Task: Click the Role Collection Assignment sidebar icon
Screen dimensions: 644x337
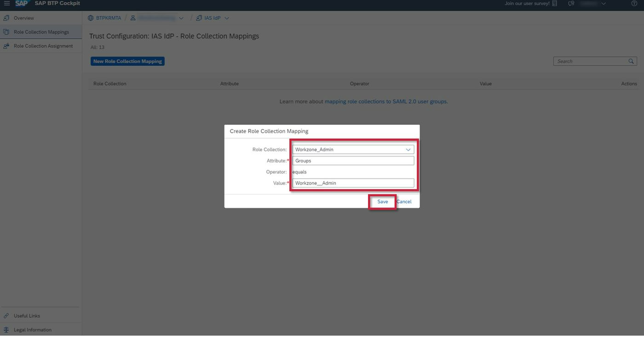Action: pyautogui.click(x=6, y=46)
